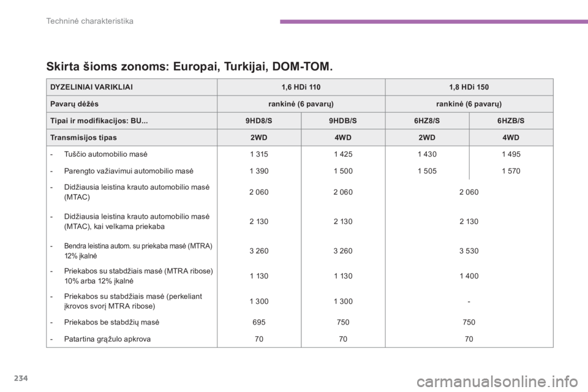Image resolution: width=588 pixels, height=392 pixels.
Task: Click the Pavarų dėžės row label
Action: pos(74,104)
